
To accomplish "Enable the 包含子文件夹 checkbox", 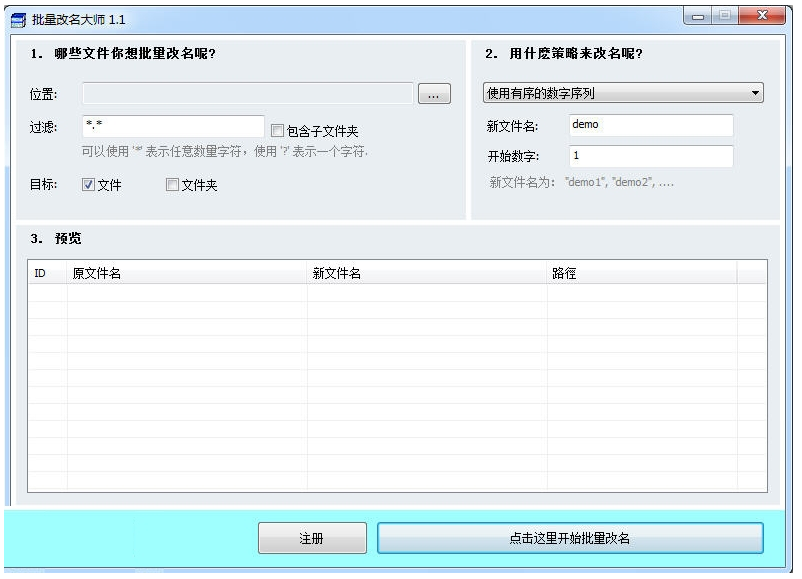I will (x=278, y=131).
